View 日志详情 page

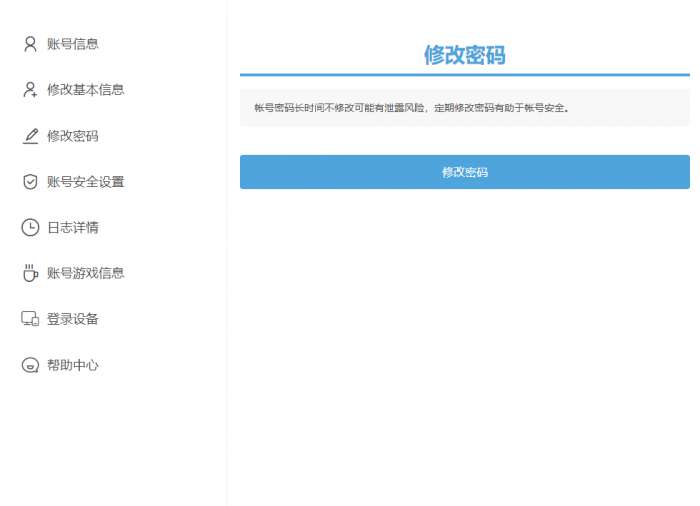73,227
